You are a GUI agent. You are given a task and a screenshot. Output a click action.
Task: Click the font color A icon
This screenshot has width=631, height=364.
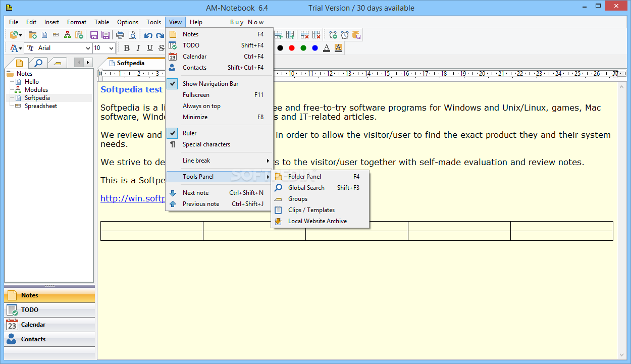pyautogui.click(x=327, y=48)
